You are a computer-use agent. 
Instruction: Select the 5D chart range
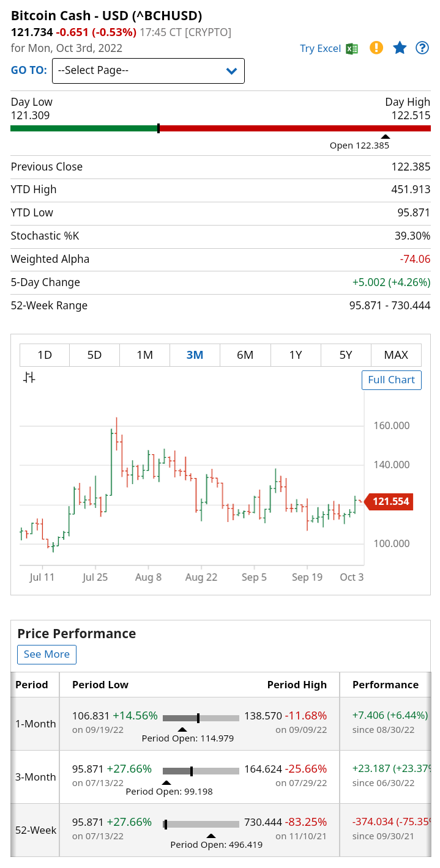tap(94, 355)
